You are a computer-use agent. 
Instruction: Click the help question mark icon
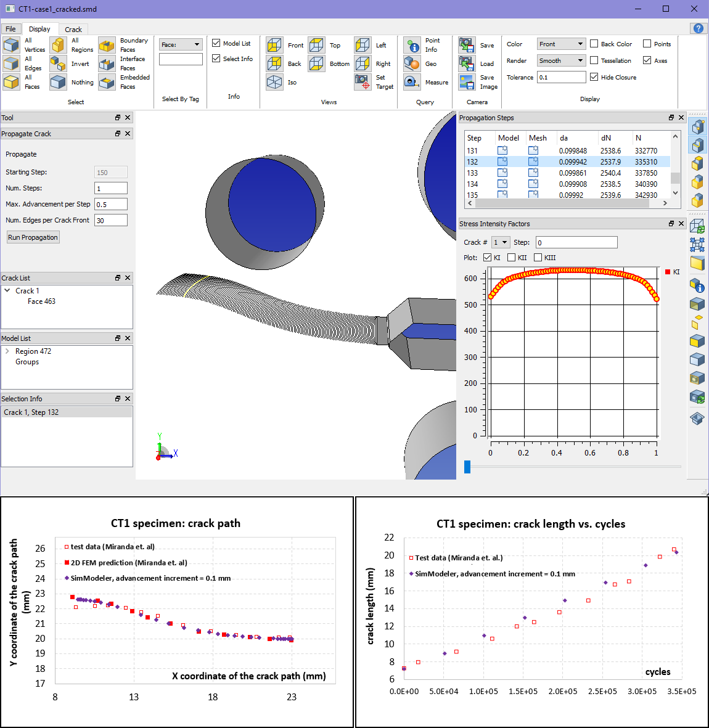coord(698,28)
